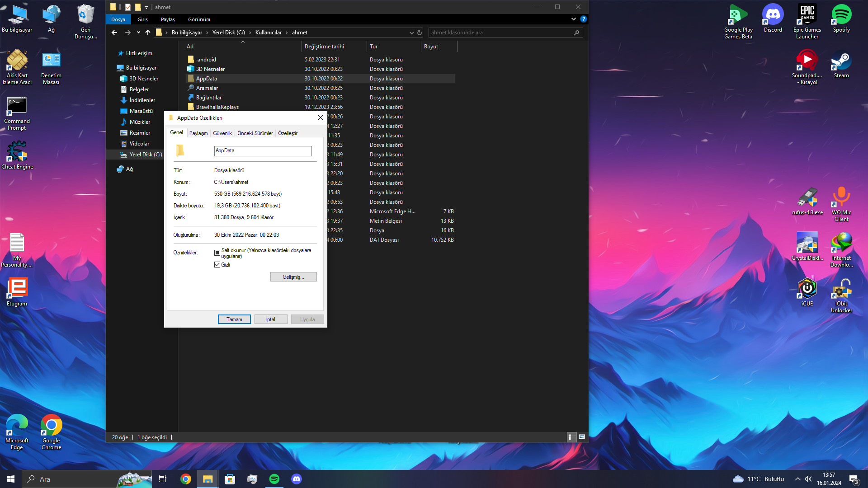Open Microsoft Store from taskbar

tap(230, 479)
